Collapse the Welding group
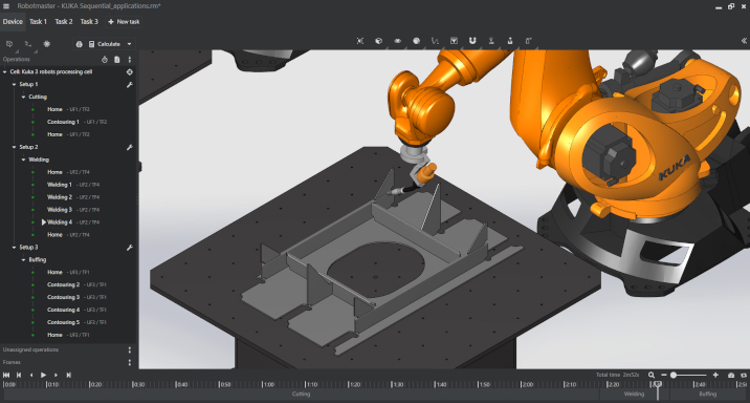The image size is (750, 403). click(x=23, y=159)
